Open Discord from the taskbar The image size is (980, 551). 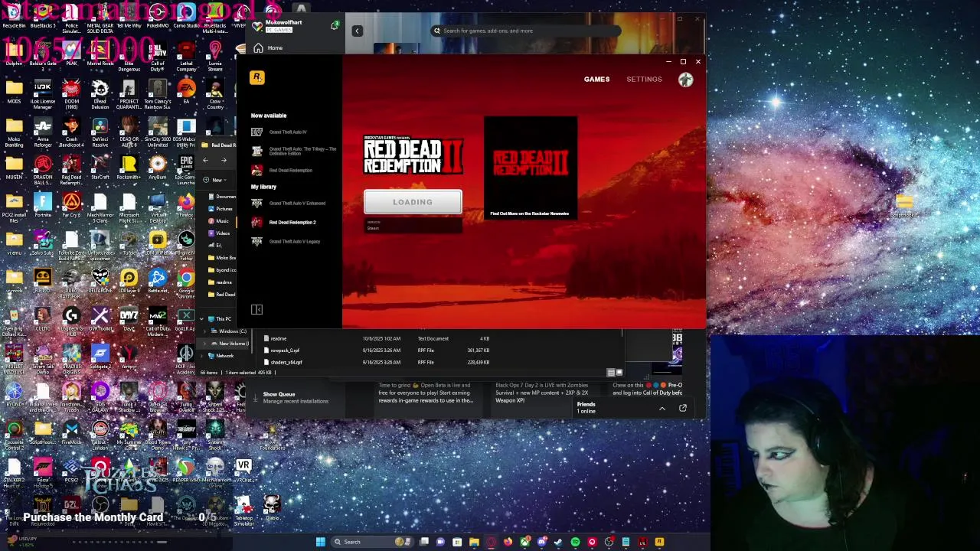pyautogui.click(x=542, y=542)
